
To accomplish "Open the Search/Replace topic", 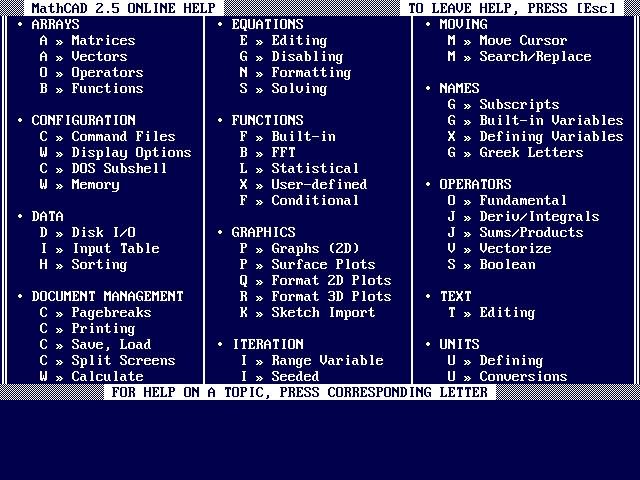I will pyautogui.click(x=535, y=56).
